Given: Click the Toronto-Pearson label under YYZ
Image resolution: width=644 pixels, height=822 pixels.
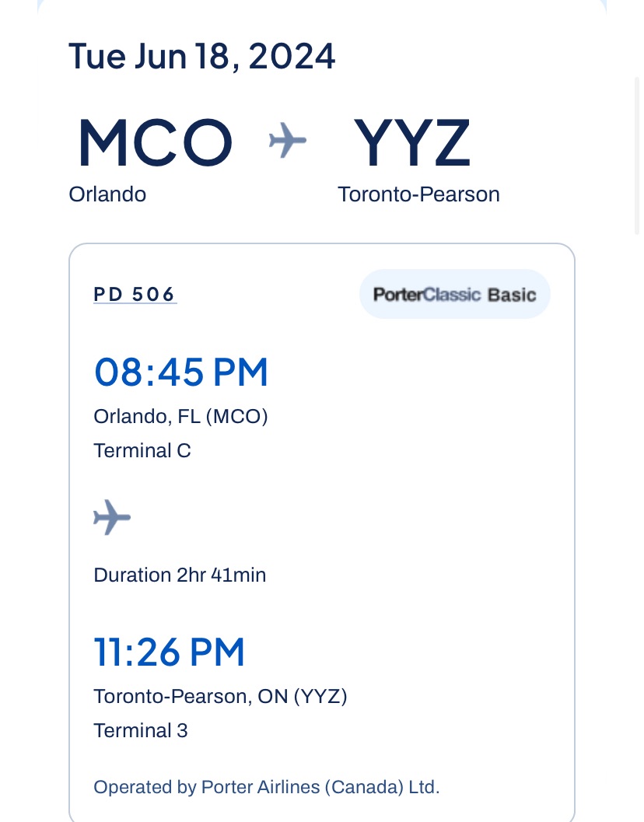Looking at the screenshot, I should click(418, 194).
